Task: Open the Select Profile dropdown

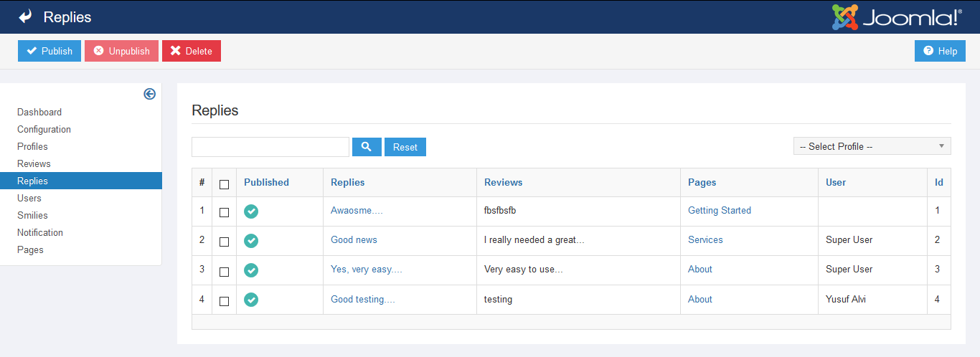Action: (872, 146)
